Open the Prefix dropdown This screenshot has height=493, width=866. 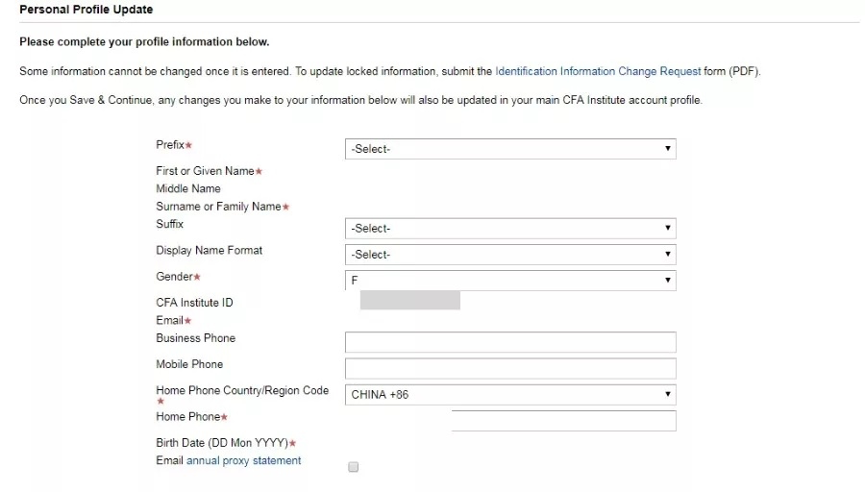click(510, 149)
